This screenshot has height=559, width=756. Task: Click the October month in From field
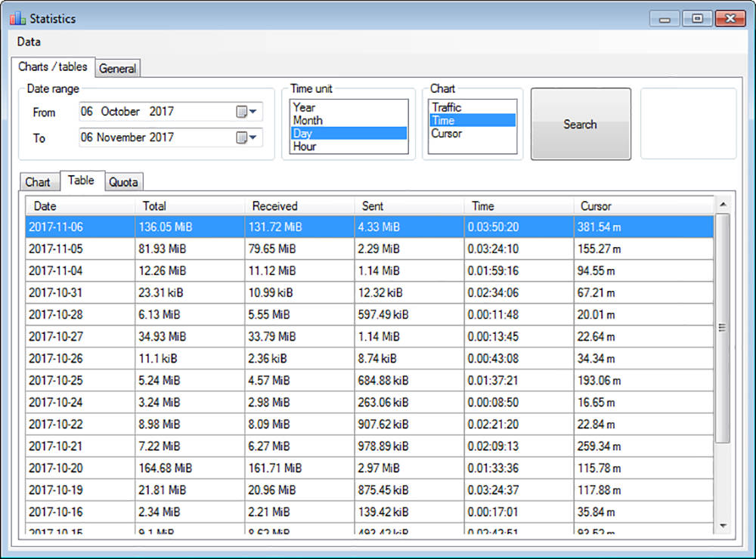tap(120, 112)
